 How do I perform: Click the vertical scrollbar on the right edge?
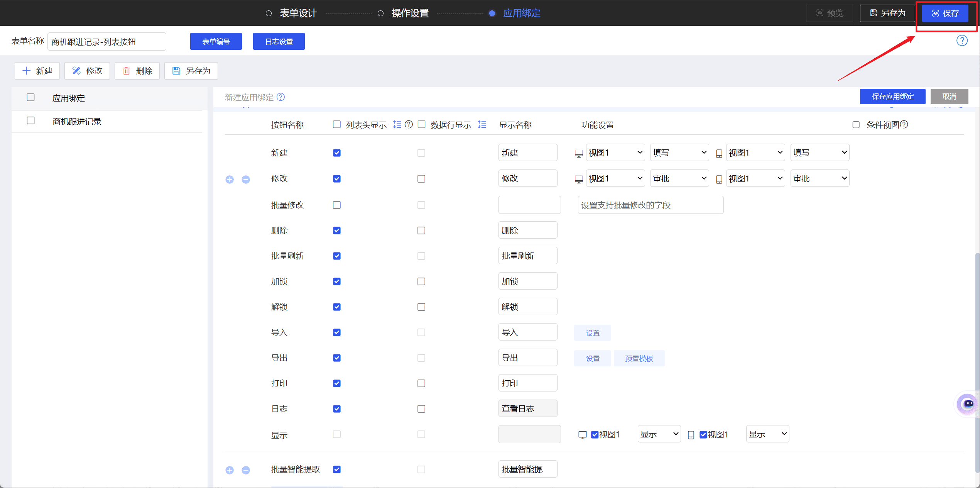click(x=977, y=363)
